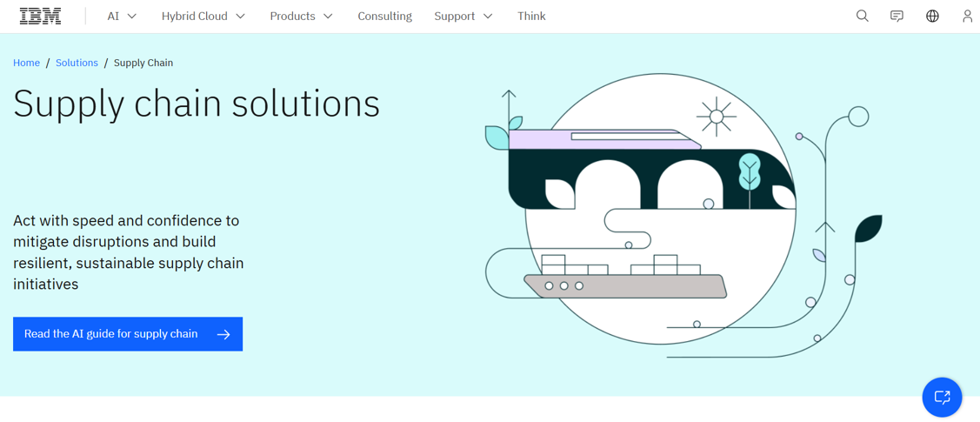
Task: Open the search icon in header
Action: [862, 16]
